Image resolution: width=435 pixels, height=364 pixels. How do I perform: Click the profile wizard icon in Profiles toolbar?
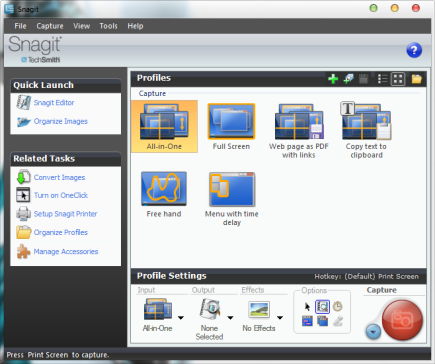(348, 79)
